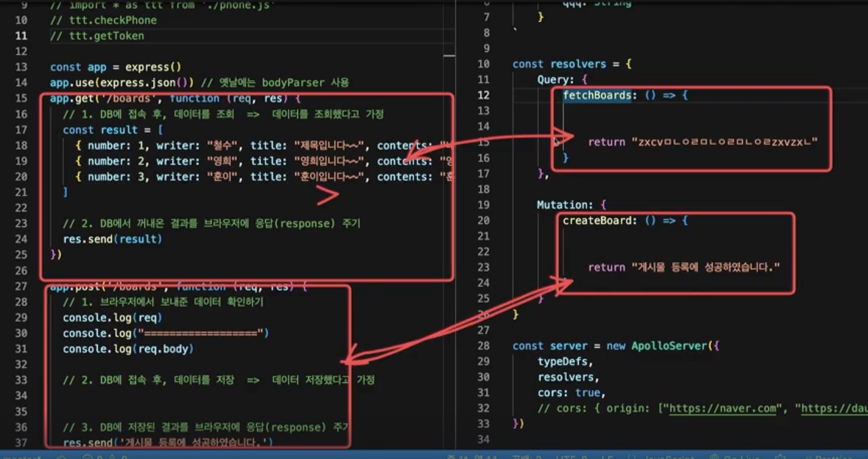This screenshot has width=868, height=459.
Task: Change the JavaScript language mode in status bar
Action: 669,457
